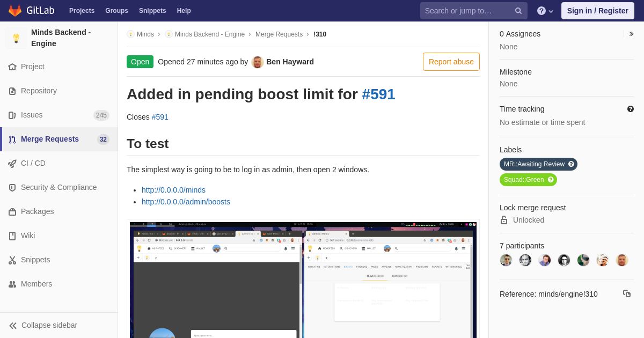This screenshot has height=338, width=644.
Task: Open Security & Compliance sidebar section
Action: [x=59, y=187]
